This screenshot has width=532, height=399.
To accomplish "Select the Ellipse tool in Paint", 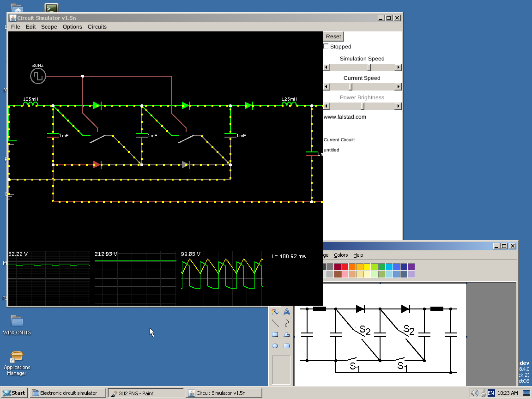I will pos(275,346).
